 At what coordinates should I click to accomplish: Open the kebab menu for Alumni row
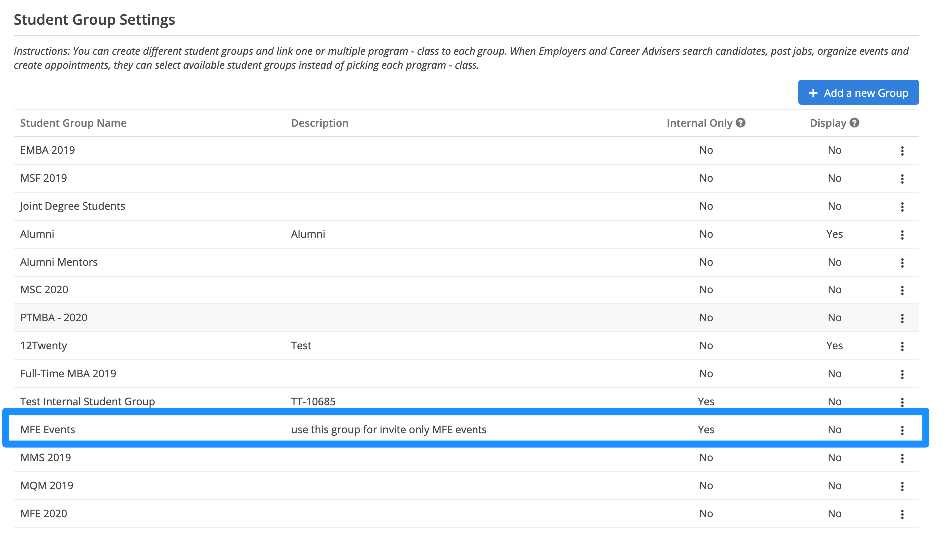coord(902,235)
